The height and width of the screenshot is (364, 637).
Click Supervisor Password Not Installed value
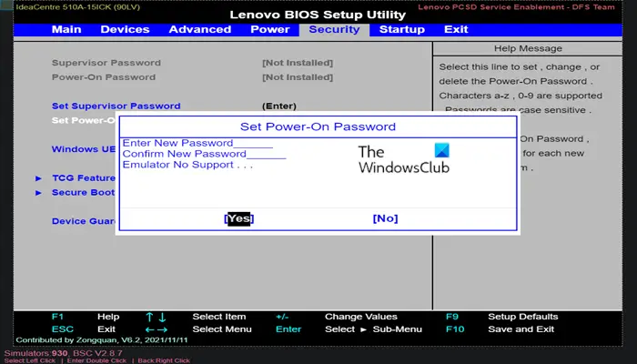[x=298, y=63]
